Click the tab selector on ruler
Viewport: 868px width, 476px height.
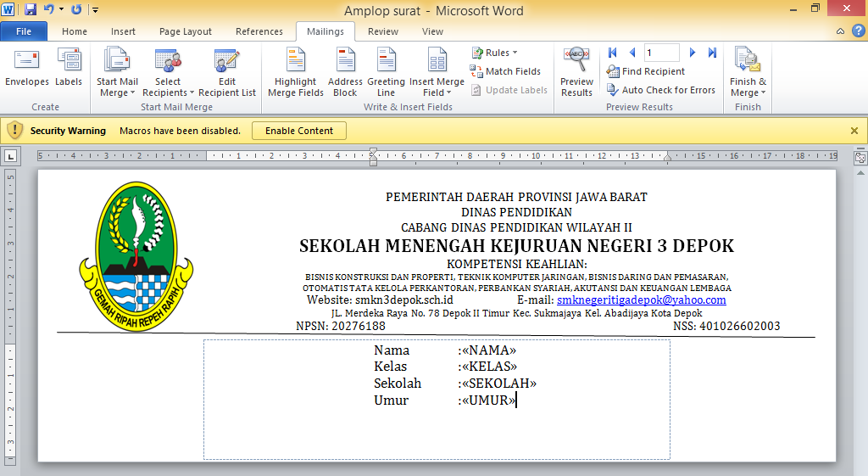pyautogui.click(x=10, y=156)
